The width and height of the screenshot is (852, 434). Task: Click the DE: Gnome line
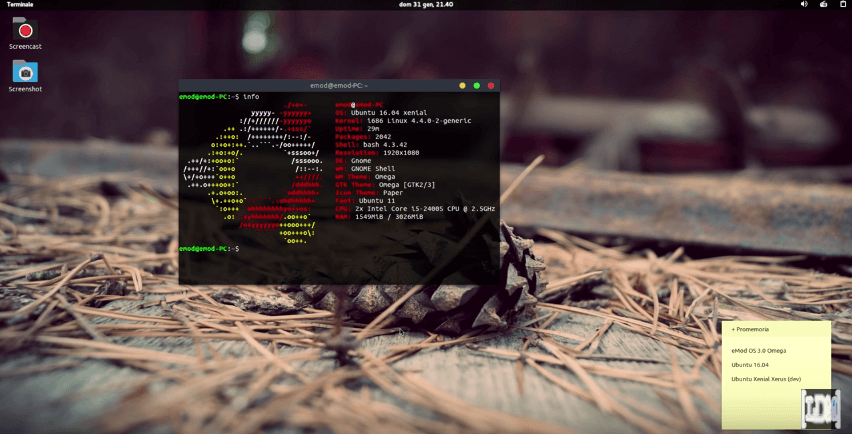click(x=354, y=161)
